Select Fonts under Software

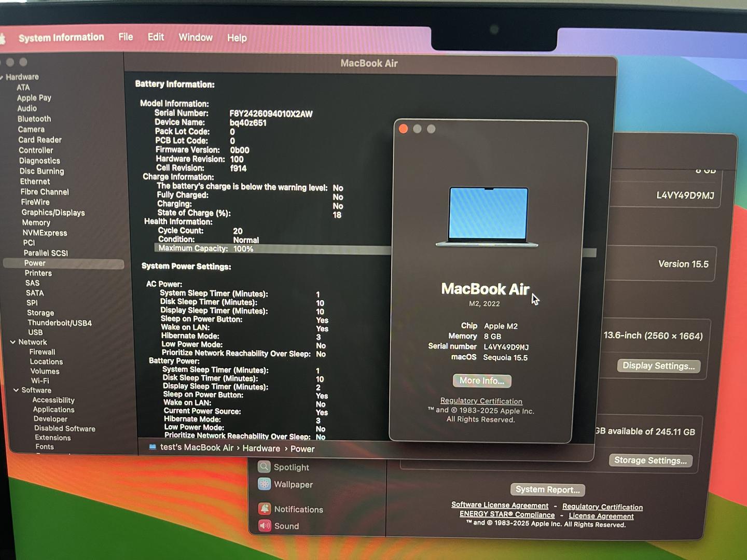pos(44,446)
